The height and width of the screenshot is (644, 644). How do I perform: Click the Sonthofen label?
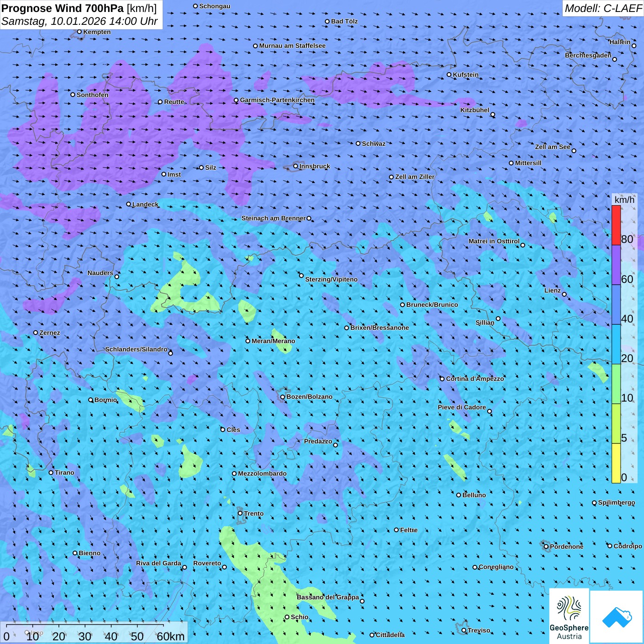92,95
